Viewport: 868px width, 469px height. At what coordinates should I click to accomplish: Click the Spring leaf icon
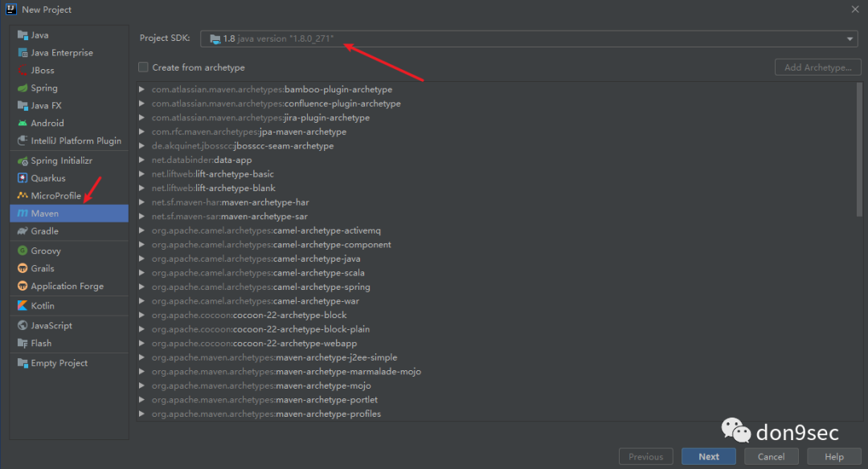click(x=23, y=88)
